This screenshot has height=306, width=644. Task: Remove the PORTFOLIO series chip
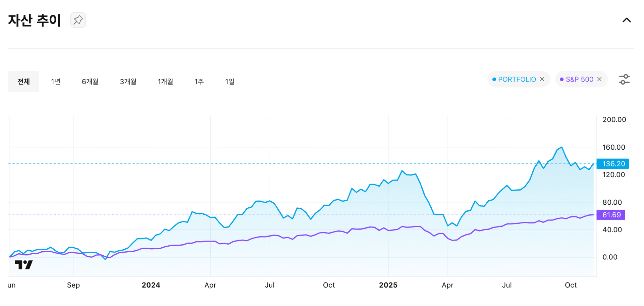click(542, 79)
